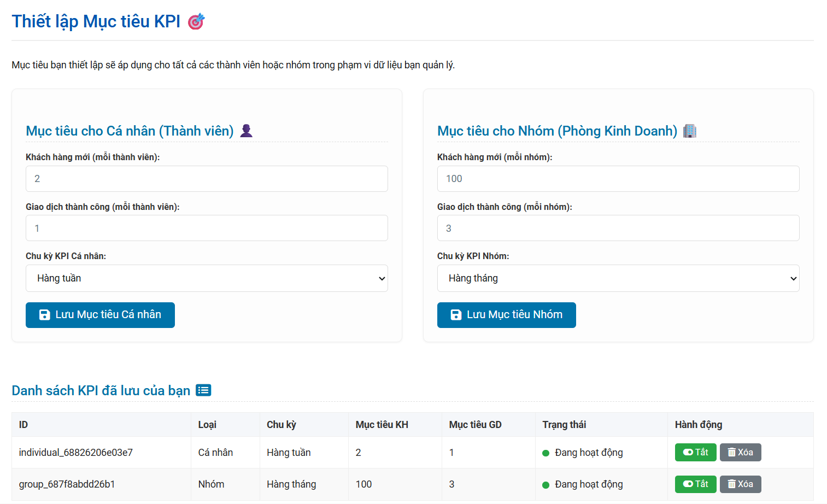The width and height of the screenshot is (827, 504).
Task: Click the Thiết lập Mục tiêu KPI title
Action: point(96,21)
